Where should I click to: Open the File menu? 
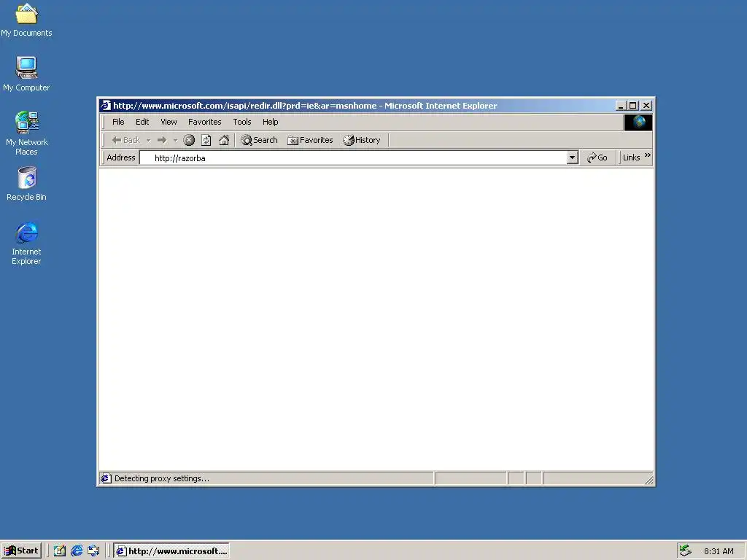(x=118, y=122)
